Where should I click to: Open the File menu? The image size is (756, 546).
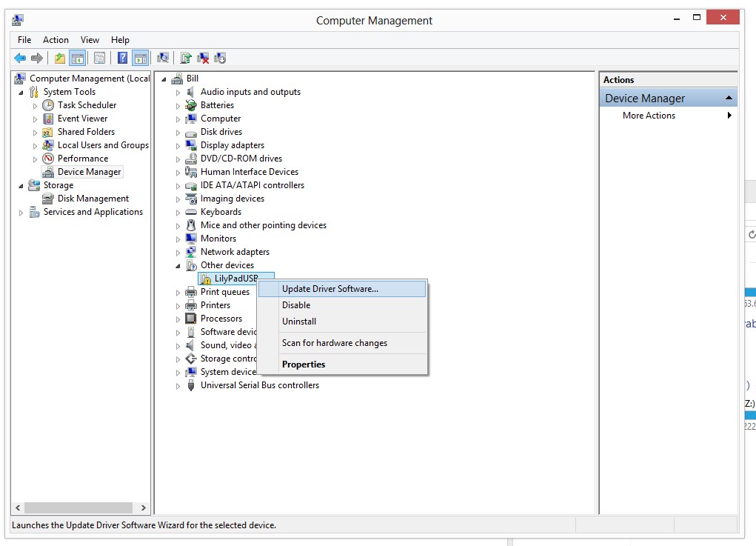click(24, 40)
